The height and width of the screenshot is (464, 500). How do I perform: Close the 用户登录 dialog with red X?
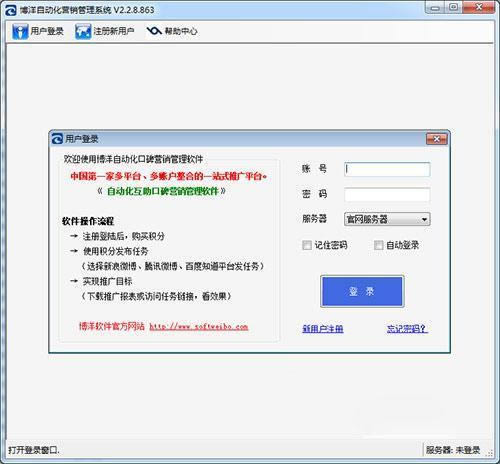click(436, 139)
